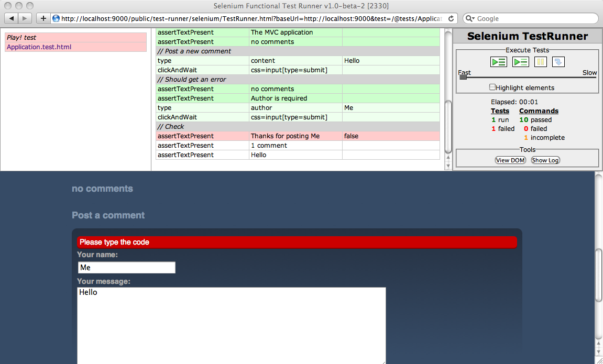Click the View DOM button
Viewport: 603px width, 364px height.
click(x=510, y=160)
